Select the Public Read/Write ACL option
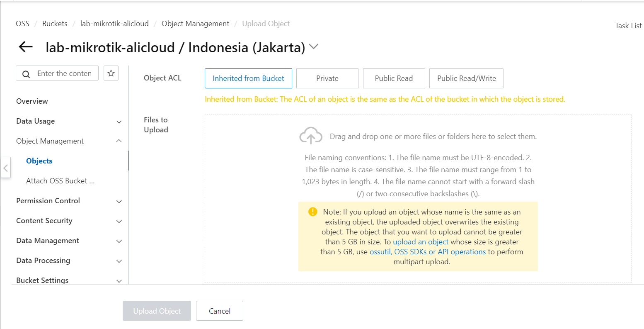The width and height of the screenshot is (644, 329). tap(467, 78)
